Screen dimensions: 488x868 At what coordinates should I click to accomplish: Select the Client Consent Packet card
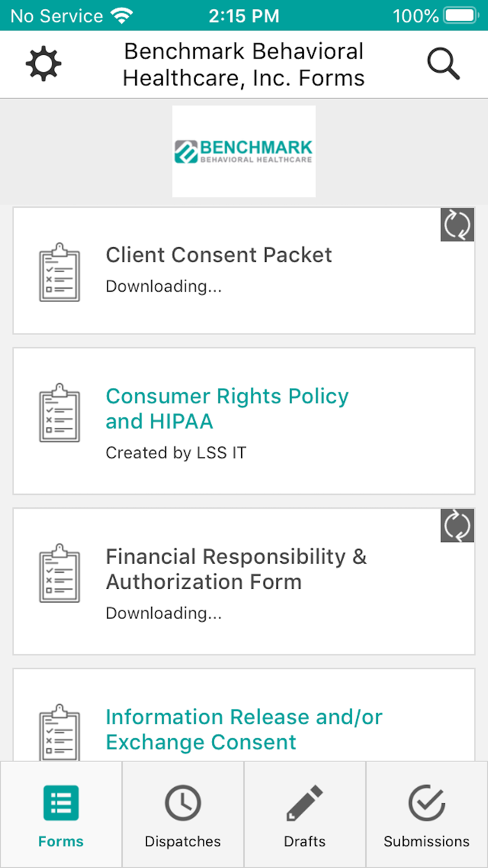244,270
